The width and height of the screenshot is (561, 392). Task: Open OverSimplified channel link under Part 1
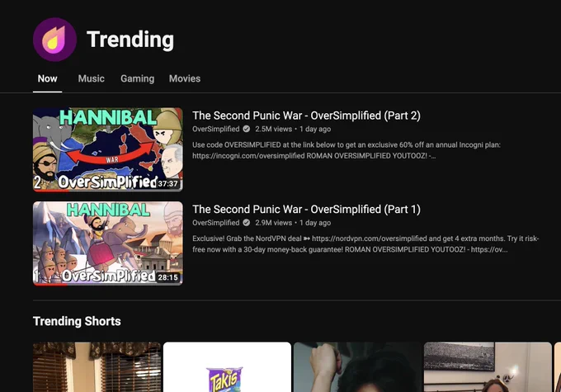216,223
